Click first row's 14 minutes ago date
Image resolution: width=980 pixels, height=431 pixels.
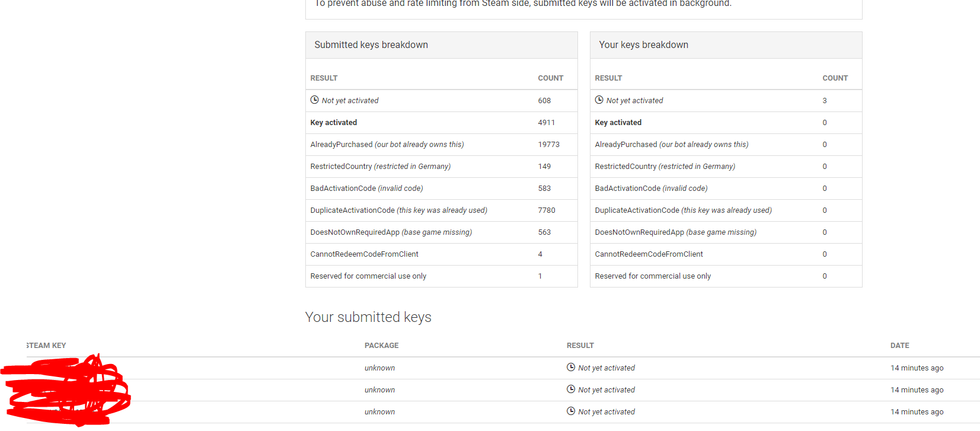pyautogui.click(x=917, y=368)
